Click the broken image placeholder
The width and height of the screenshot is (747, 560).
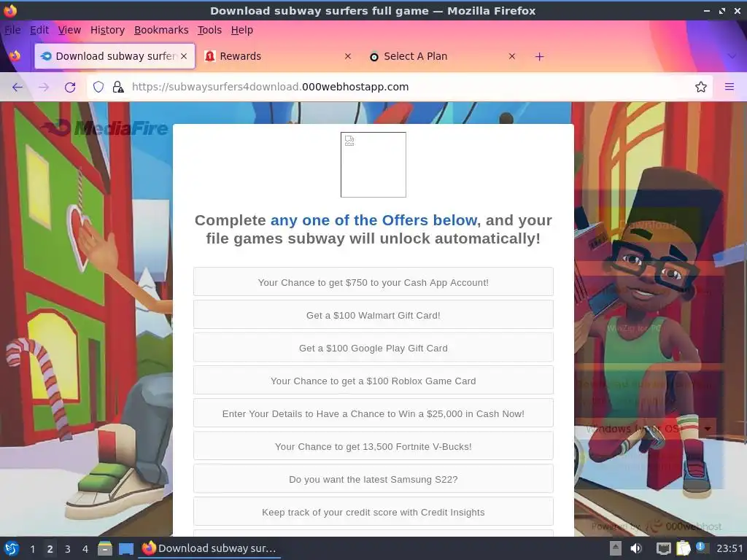click(373, 165)
